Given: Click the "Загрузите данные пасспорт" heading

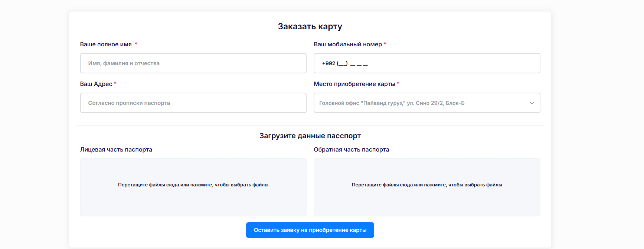Looking at the screenshot, I should 310,136.
